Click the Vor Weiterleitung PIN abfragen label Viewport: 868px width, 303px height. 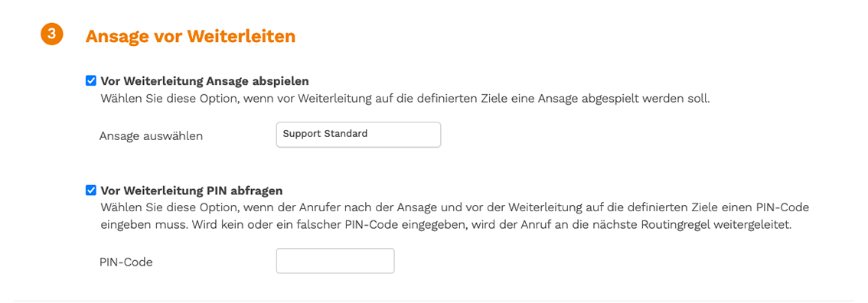coord(191,191)
